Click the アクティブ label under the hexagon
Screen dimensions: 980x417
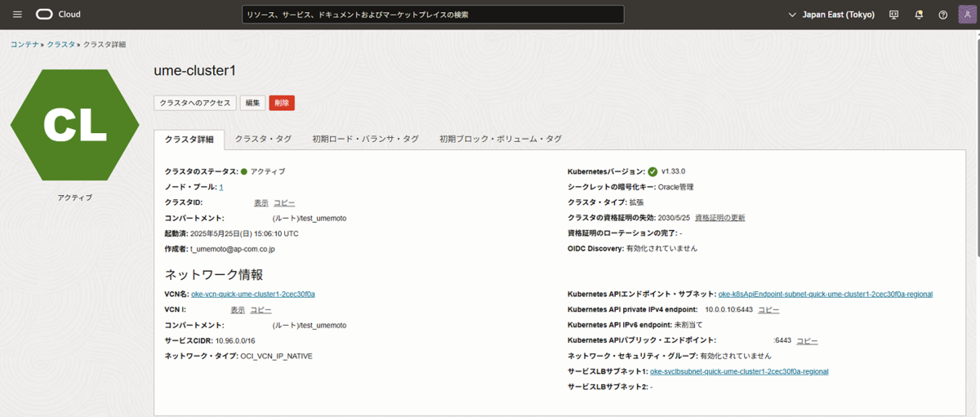pyautogui.click(x=74, y=197)
